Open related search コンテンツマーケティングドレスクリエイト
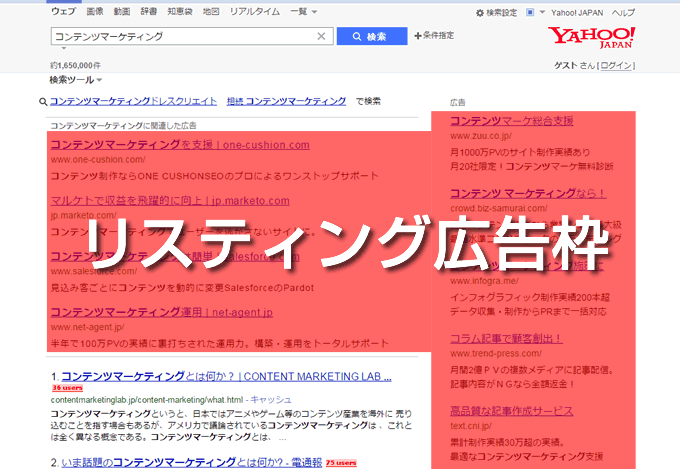Screen dimensions: 680x469 click(x=133, y=101)
